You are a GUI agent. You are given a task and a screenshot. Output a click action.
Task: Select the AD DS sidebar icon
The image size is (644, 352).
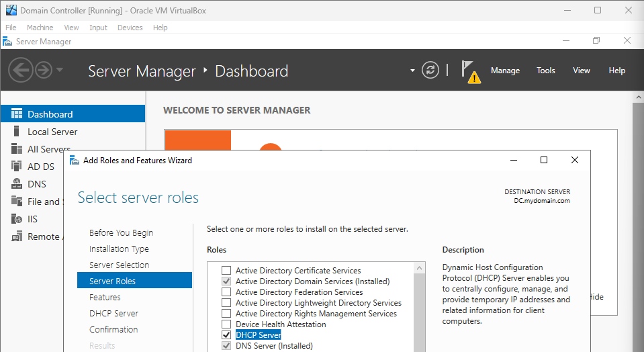pos(16,167)
